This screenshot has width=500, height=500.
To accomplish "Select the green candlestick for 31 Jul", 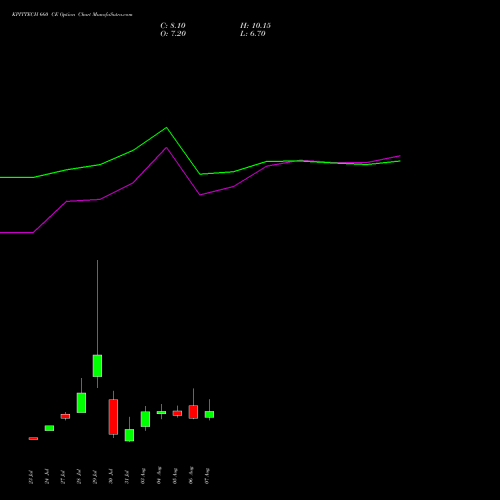I will 129,435.
